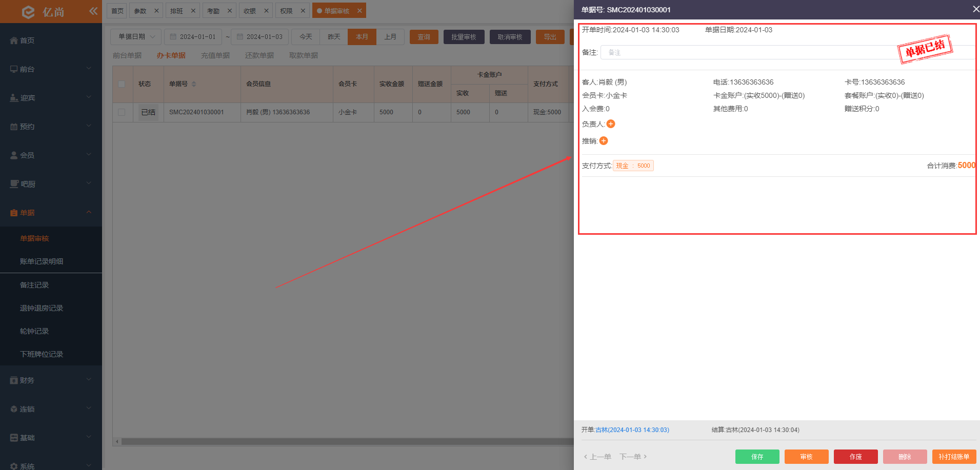Open the 单据日期 dropdown

(x=136, y=37)
